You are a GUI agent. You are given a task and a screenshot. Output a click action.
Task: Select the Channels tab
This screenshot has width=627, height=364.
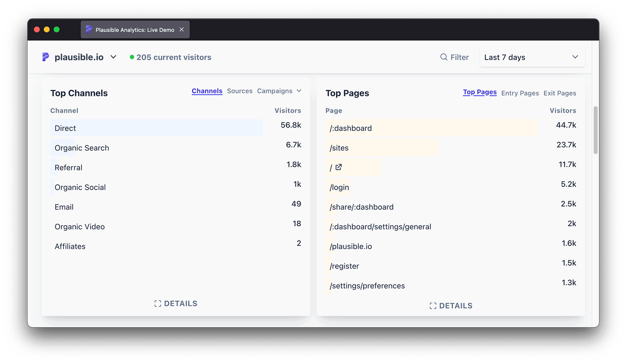207,91
